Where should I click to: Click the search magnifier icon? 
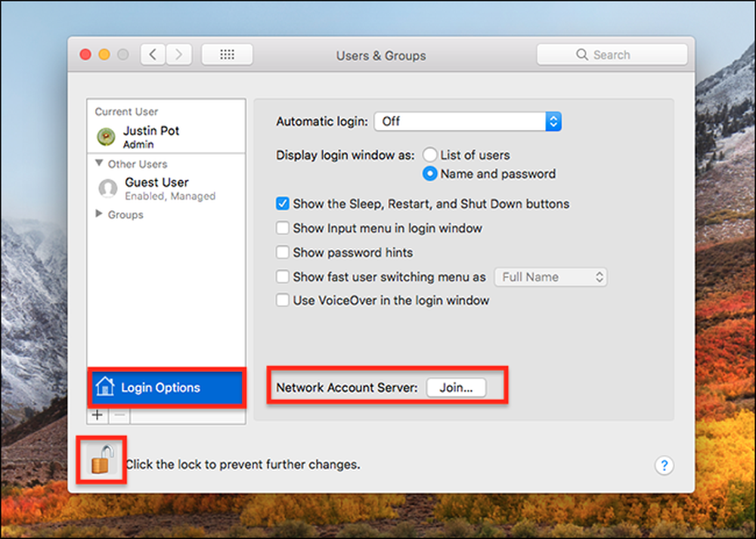[x=582, y=54]
